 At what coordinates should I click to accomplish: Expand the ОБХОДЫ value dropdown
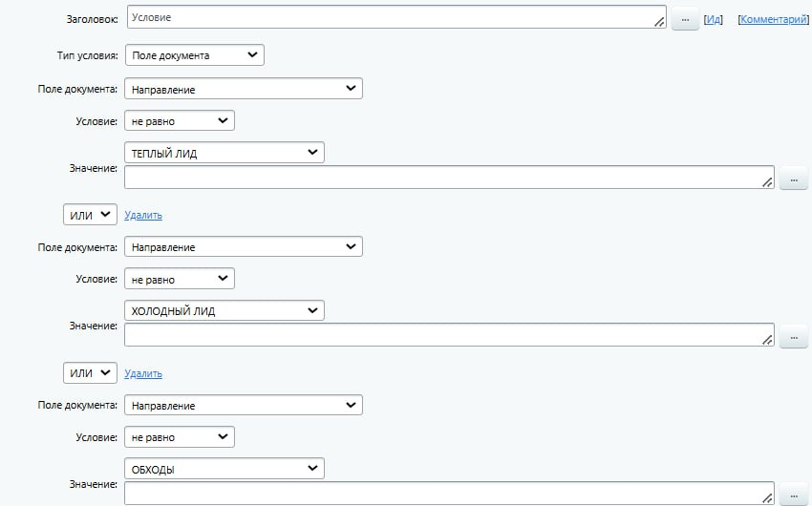tap(224, 469)
